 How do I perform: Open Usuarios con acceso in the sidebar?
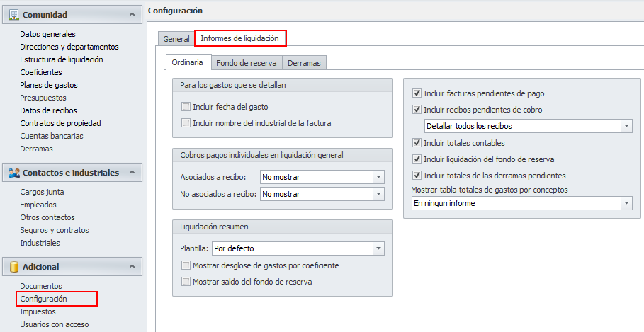[54, 324]
